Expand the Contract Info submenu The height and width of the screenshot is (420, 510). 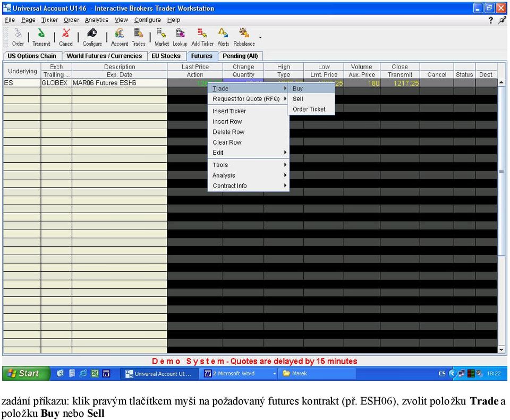tap(249, 186)
